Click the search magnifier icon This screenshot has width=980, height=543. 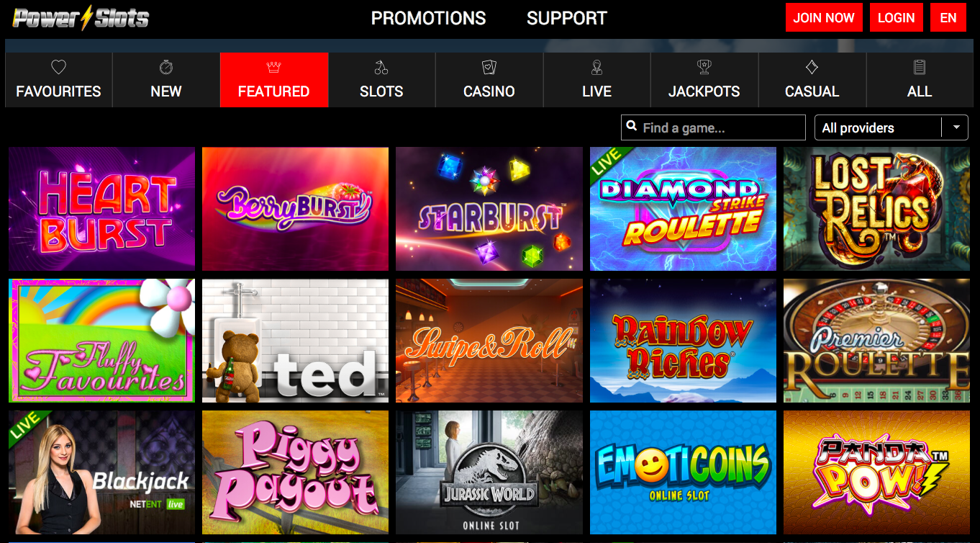[x=632, y=127]
